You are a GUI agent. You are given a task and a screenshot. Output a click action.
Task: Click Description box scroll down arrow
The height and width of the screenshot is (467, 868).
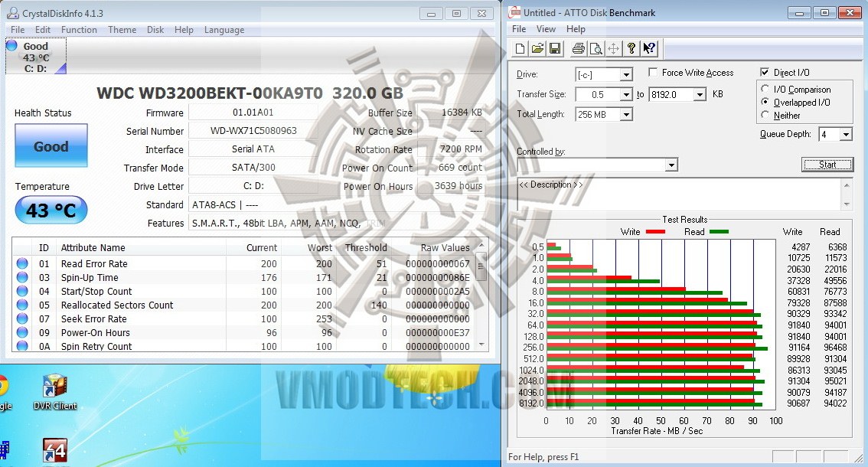[847, 204]
